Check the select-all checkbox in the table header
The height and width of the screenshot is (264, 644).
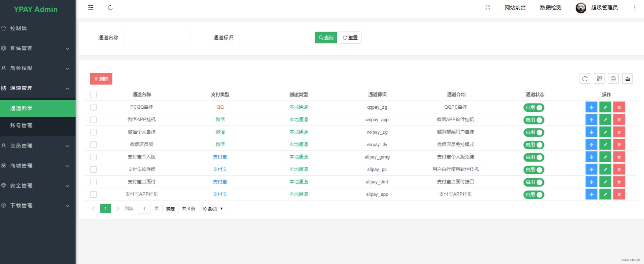93,95
